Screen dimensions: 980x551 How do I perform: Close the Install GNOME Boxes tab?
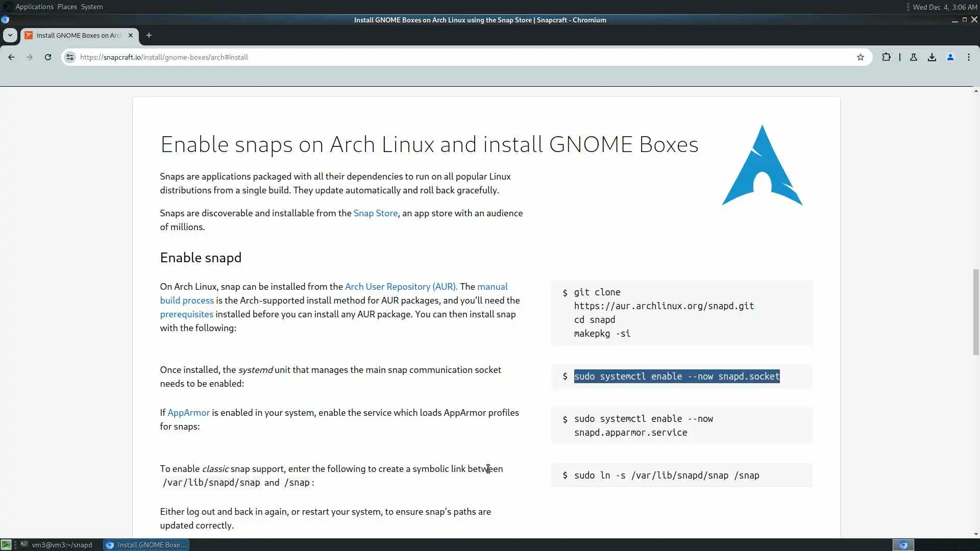[x=131, y=35]
